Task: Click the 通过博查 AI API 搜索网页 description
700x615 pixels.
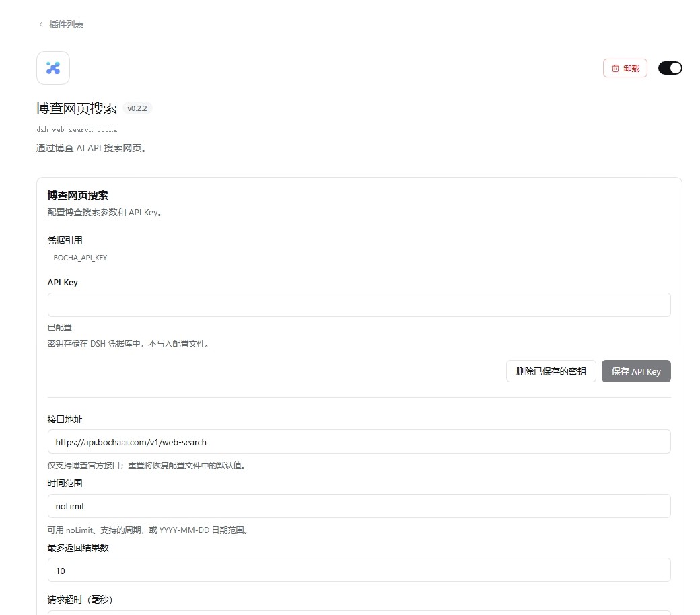Action: coord(91,148)
